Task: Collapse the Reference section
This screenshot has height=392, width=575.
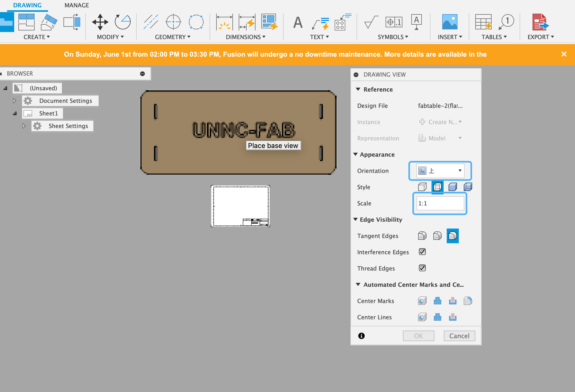Action: click(358, 89)
